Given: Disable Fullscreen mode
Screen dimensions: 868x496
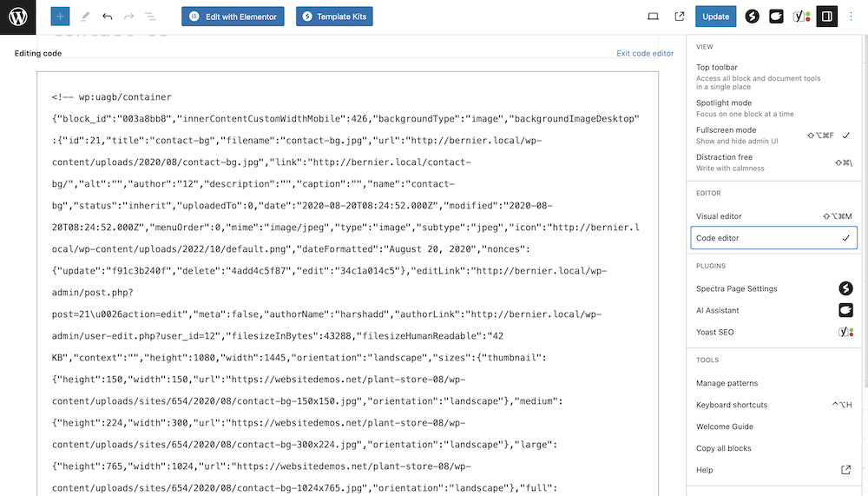Looking at the screenshot, I should point(774,136).
